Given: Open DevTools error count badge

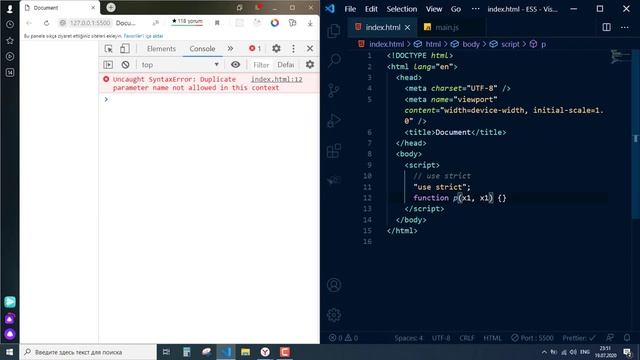Looking at the screenshot, I should point(255,49).
